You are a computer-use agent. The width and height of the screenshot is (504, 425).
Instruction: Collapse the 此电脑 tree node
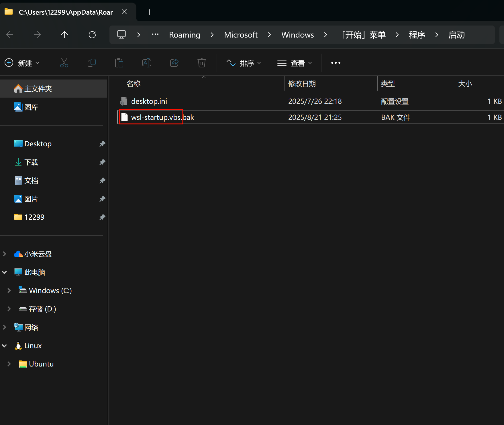[5, 272]
